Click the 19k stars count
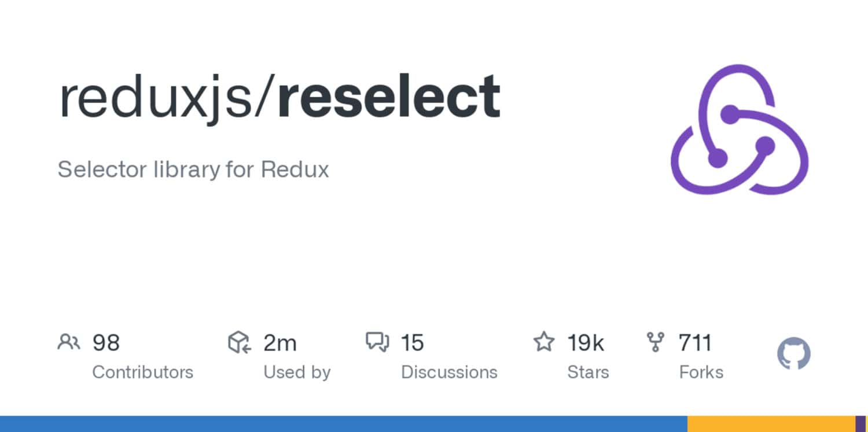The image size is (868, 432). click(x=585, y=343)
